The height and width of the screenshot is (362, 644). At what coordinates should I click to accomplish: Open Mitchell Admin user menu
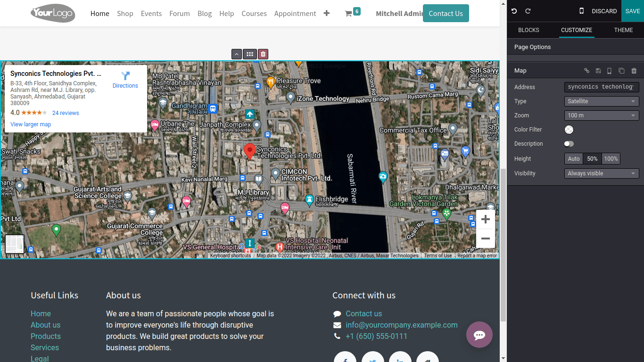pos(399,14)
